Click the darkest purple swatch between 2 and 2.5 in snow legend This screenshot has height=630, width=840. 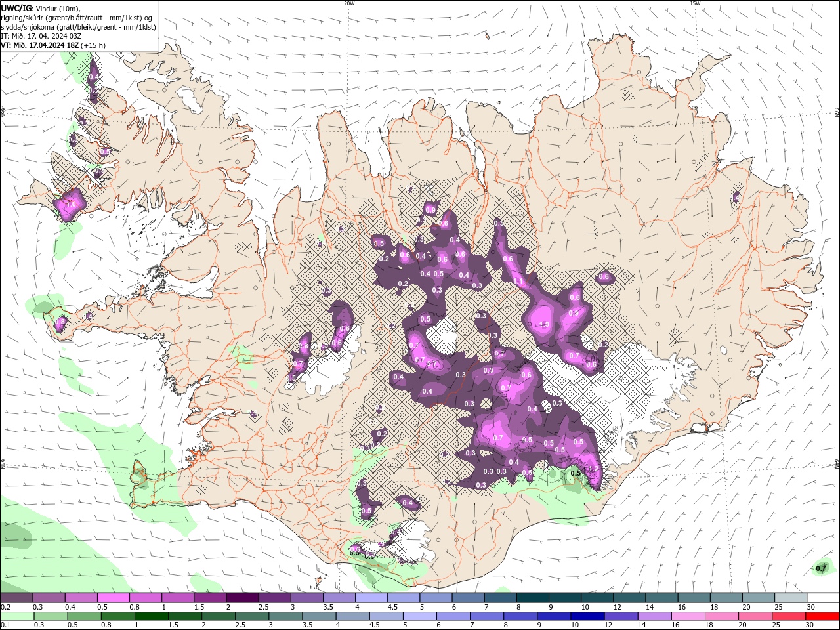coord(242,598)
